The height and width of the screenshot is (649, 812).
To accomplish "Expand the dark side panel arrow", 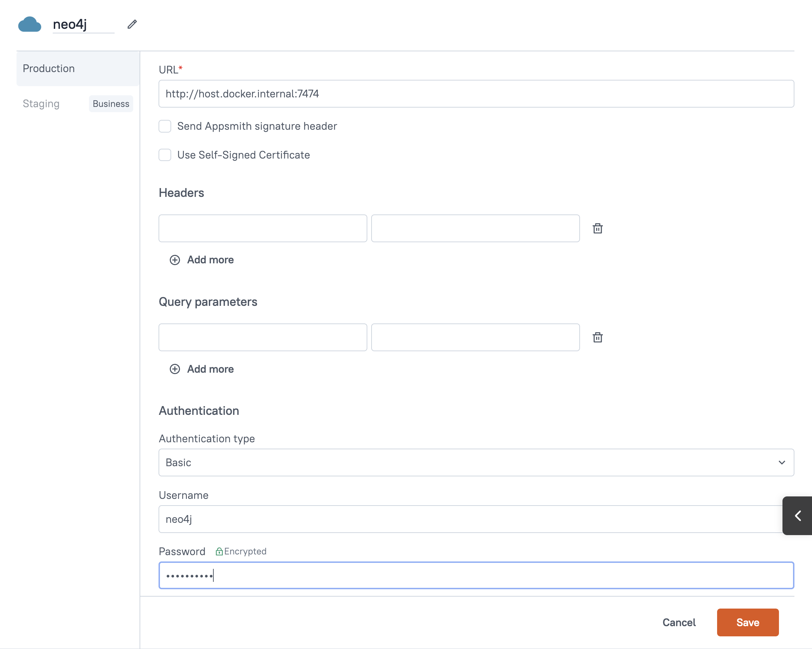I will point(797,515).
